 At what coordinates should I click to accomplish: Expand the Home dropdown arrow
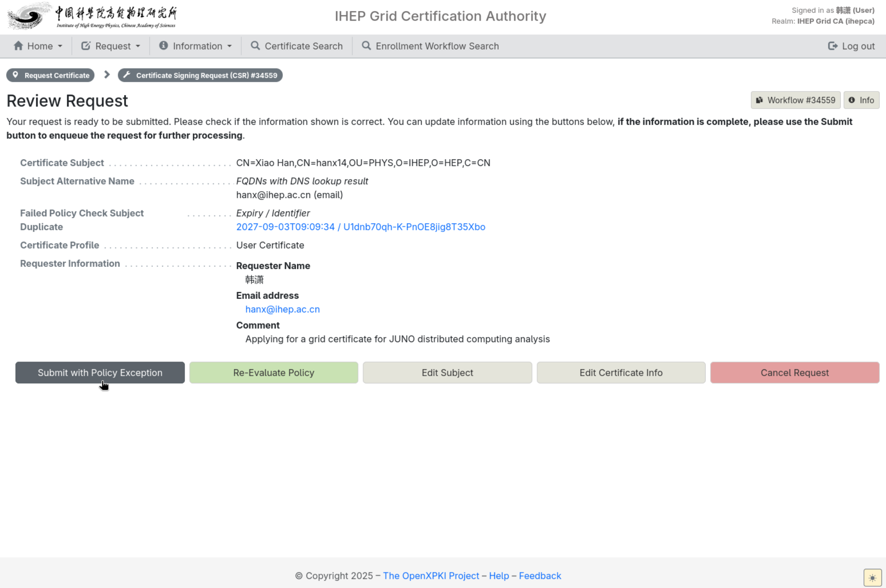[60, 46]
